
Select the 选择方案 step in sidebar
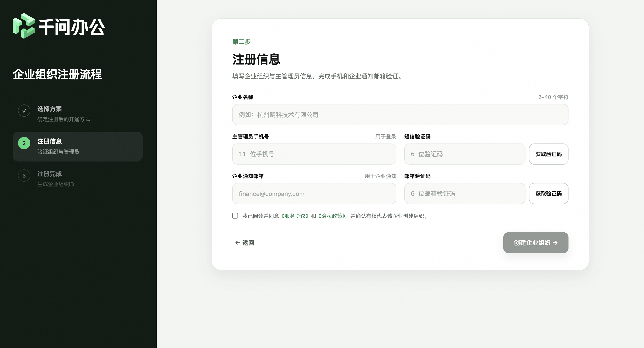[x=77, y=114]
